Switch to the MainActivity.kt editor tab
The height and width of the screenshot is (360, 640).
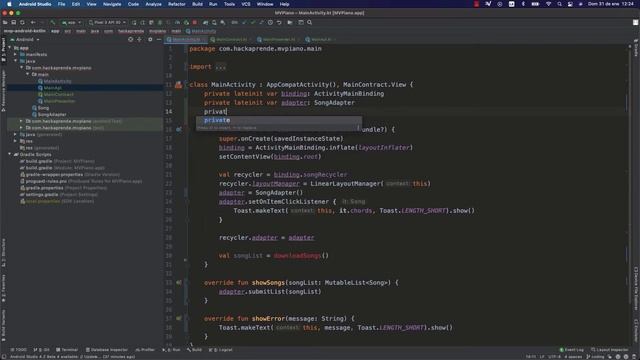186,40
